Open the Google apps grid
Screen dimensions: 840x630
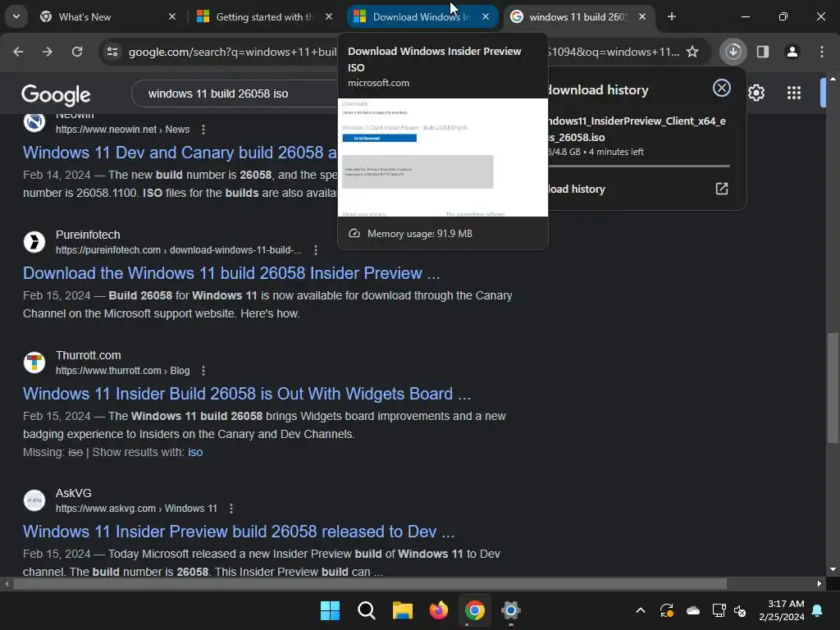click(x=794, y=94)
